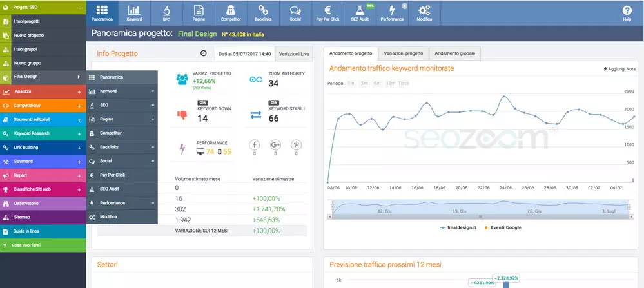Open Final Design project in sidebar
This screenshot has height=288, width=644.
click(43, 77)
